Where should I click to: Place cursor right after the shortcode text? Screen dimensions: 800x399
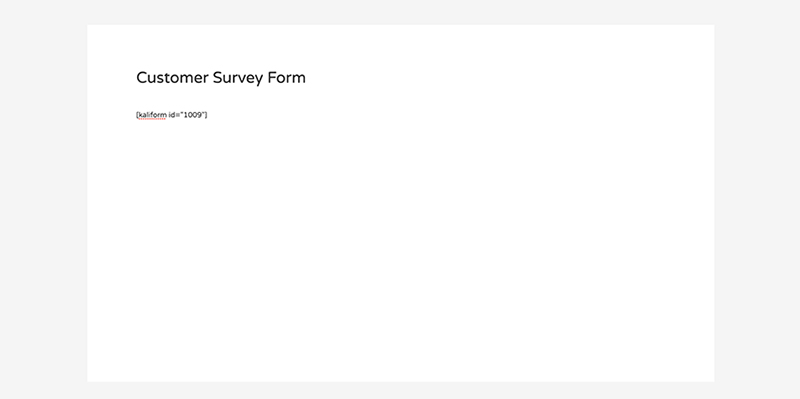pos(208,115)
